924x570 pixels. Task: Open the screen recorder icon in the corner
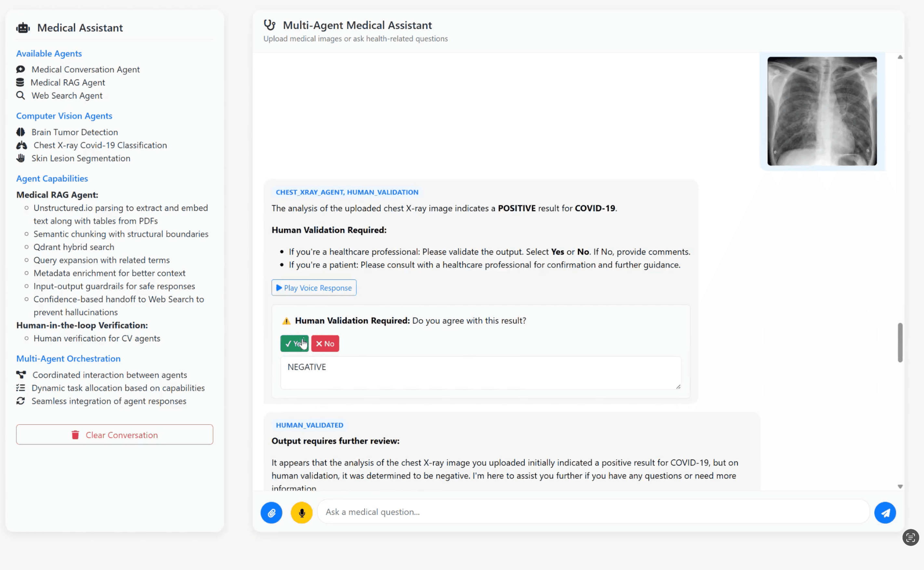click(x=910, y=537)
